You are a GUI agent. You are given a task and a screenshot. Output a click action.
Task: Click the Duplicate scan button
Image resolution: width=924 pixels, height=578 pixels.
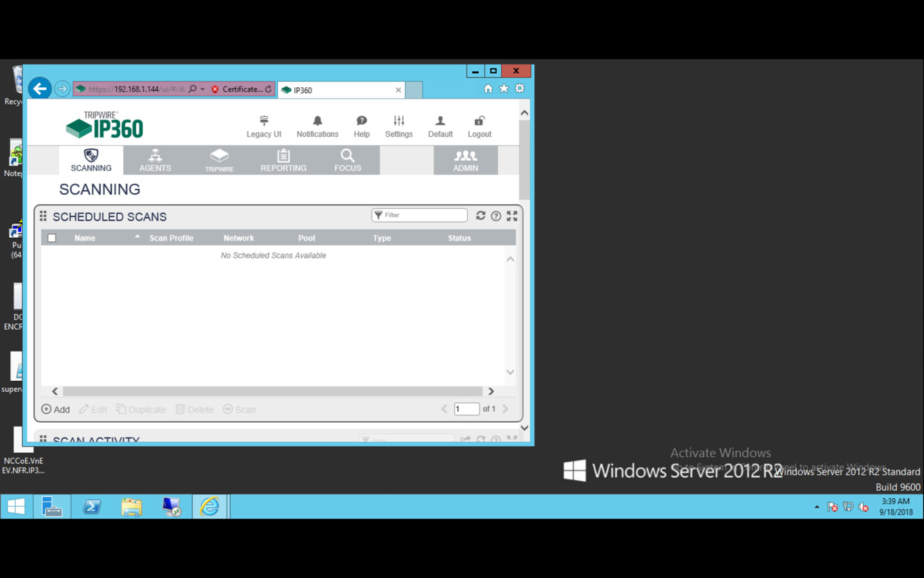141,409
